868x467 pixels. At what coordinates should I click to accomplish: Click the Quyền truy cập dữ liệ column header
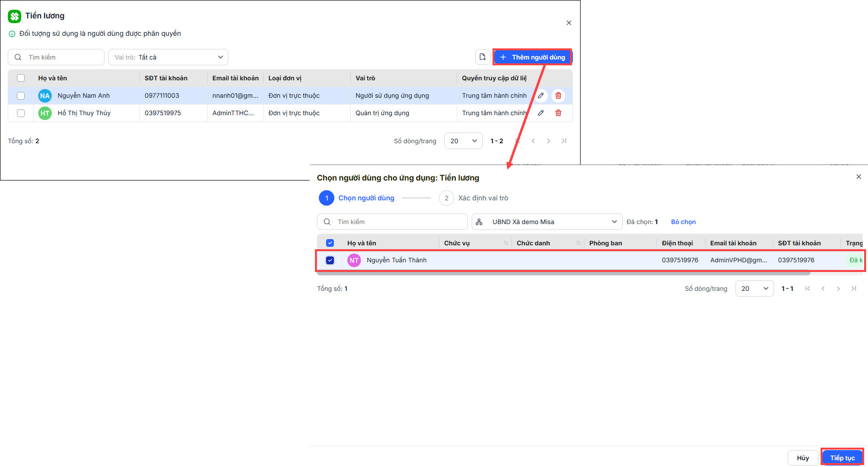[494, 78]
